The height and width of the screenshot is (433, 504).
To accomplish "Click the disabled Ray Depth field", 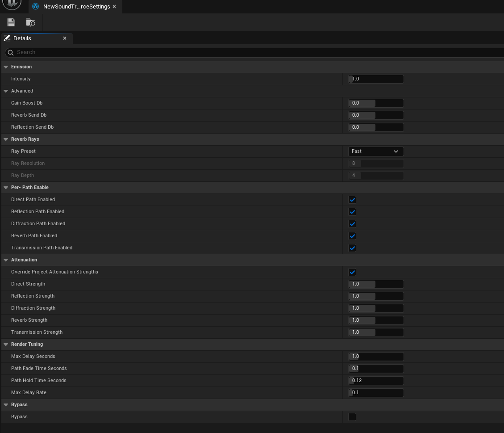I will [376, 175].
